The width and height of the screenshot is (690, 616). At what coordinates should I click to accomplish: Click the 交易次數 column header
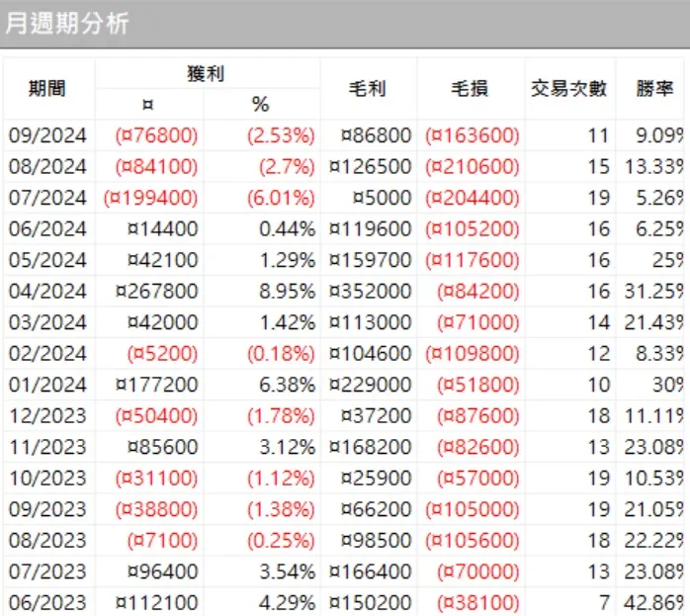pyautogui.click(x=569, y=88)
